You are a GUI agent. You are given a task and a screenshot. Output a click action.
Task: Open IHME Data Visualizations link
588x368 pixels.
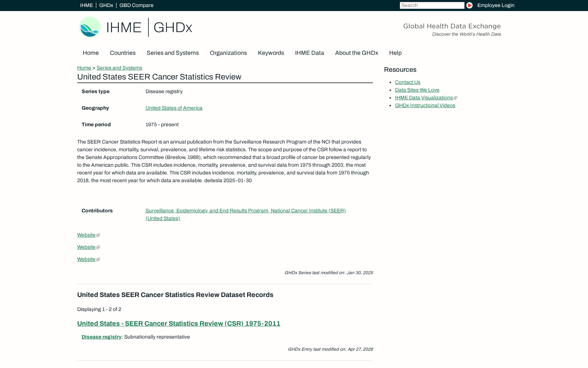pyautogui.click(x=424, y=98)
